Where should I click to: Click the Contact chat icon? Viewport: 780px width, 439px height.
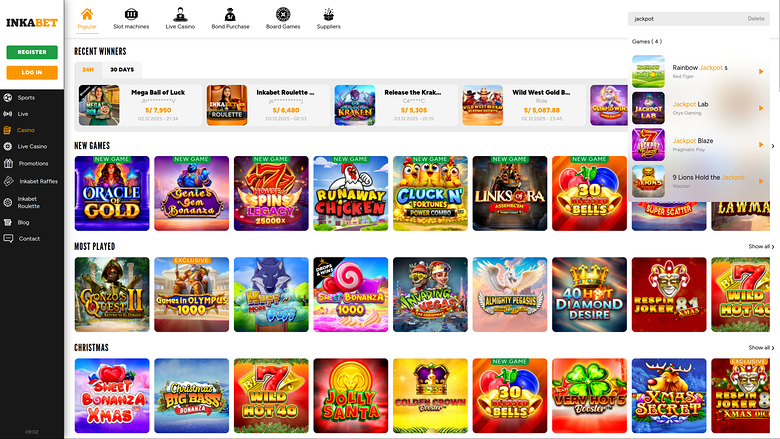[8, 239]
